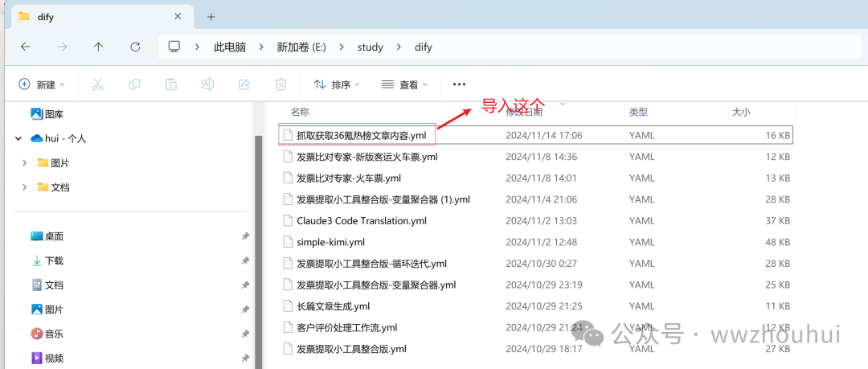
Task: Click the navigation pane vertical scrollbar
Action: click(258, 252)
